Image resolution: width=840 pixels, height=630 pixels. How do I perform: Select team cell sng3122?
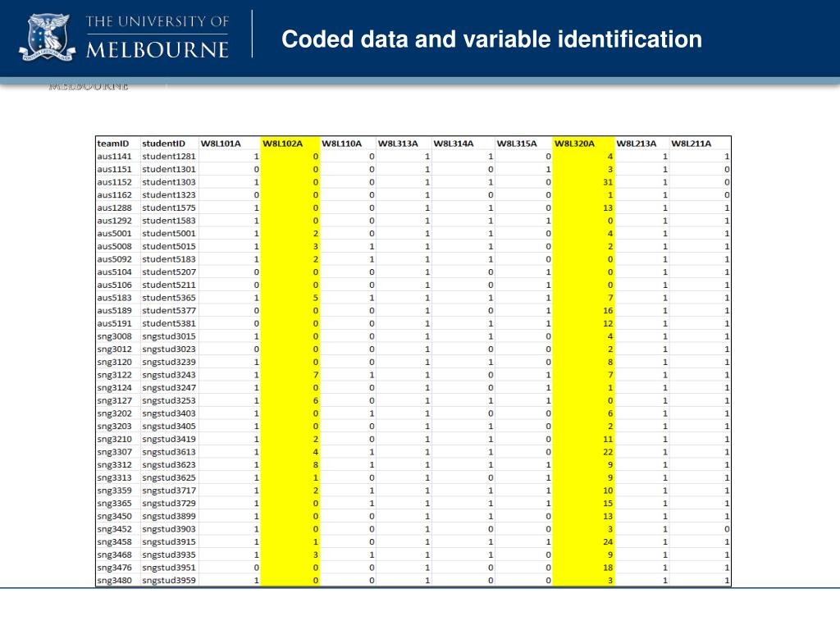pos(114,375)
